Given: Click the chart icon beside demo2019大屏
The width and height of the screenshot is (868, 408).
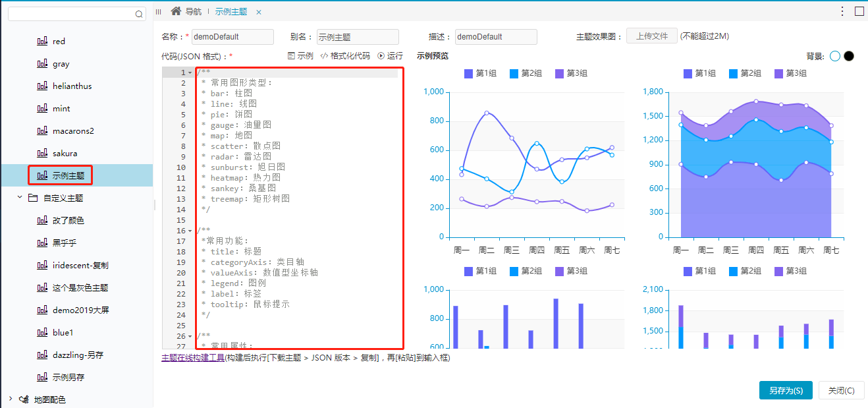Looking at the screenshot, I should coord(43,310).
